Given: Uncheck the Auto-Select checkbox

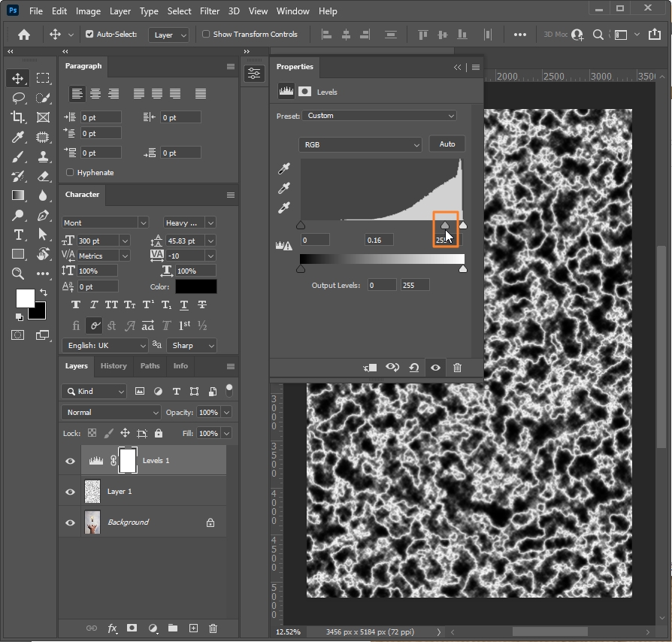Looking at the screenshot, I should [x=89, y=35].
